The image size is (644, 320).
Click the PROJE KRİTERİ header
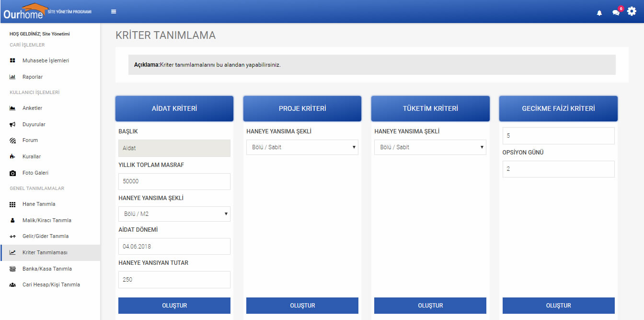pos(302,108)
